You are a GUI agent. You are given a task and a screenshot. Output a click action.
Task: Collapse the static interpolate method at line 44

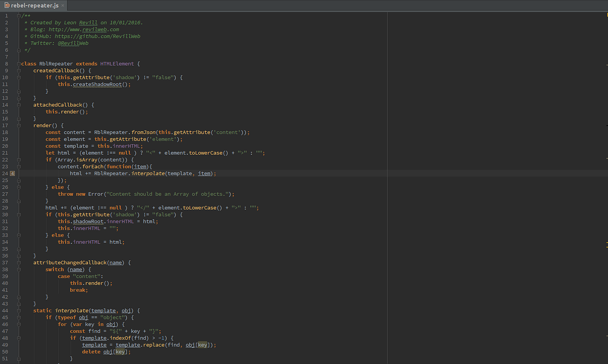pos(18,310)
